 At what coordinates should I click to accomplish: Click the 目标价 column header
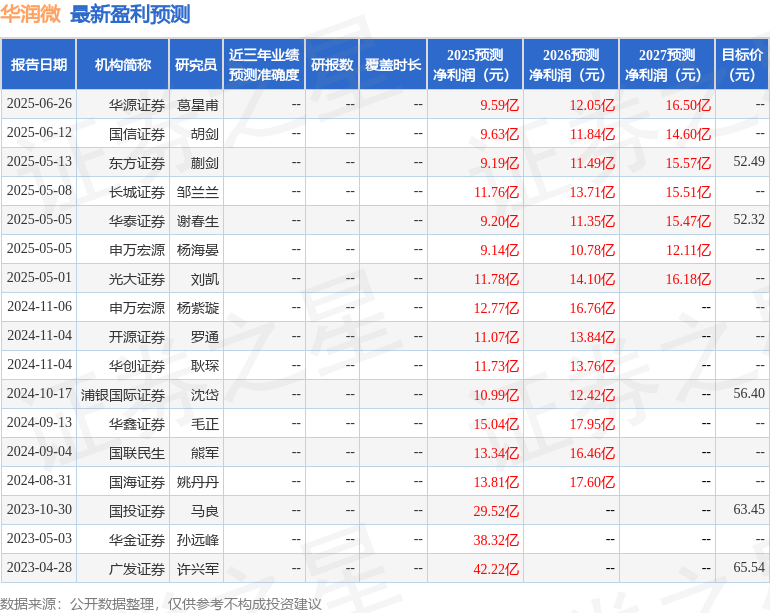742,64
